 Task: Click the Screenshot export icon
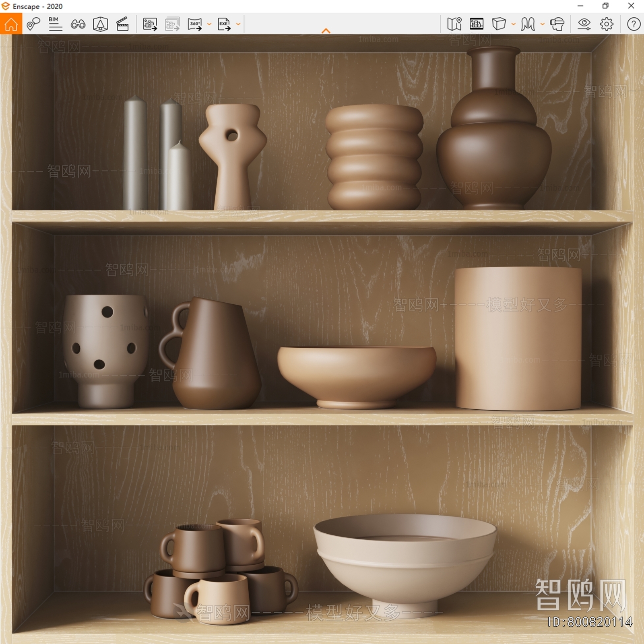(x=150, y=24)
